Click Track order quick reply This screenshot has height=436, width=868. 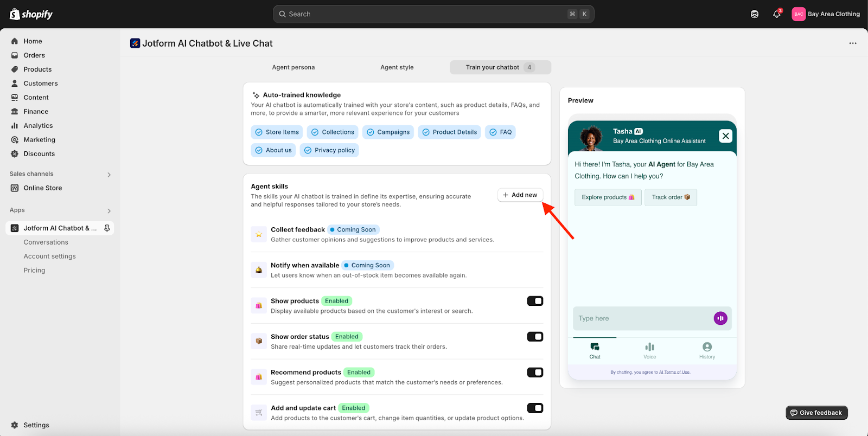click(671, 197)
